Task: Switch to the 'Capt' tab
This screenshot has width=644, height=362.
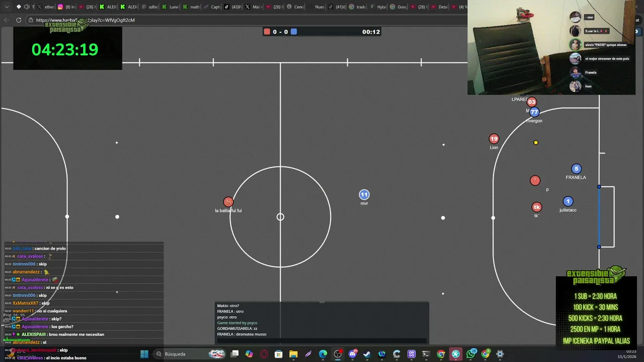Action: point(212,7)
